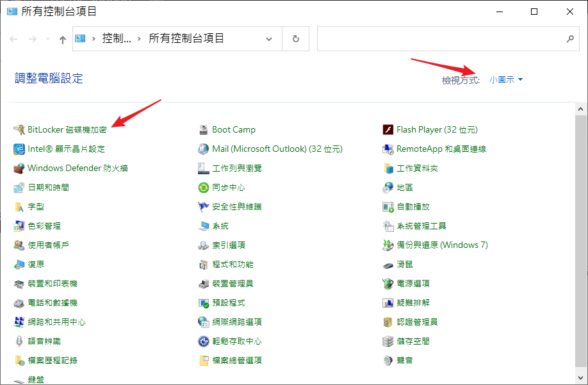Click the 索引選項 link
The width and height of the screenshot is (588, 385).
pyautogui.click(x=229, y=245)
